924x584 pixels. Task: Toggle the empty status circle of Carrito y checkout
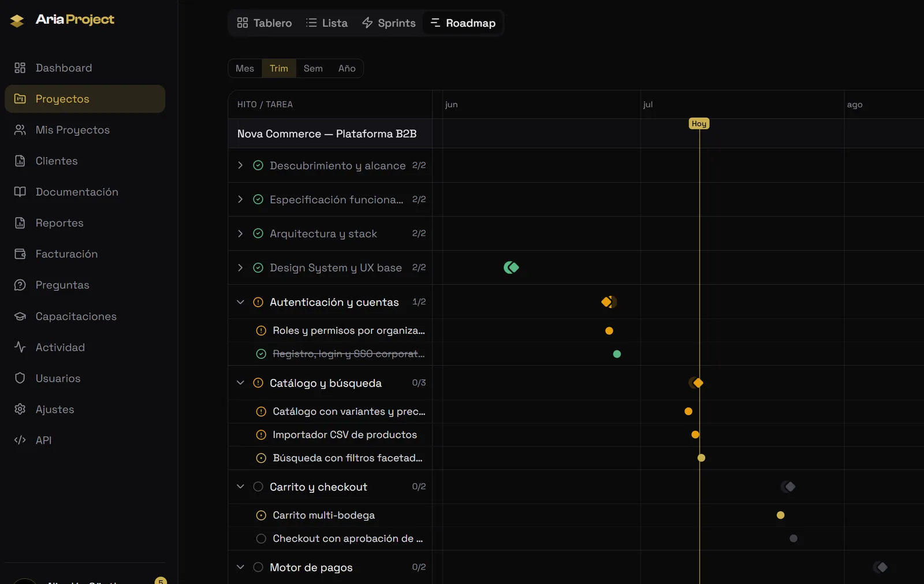258,486
